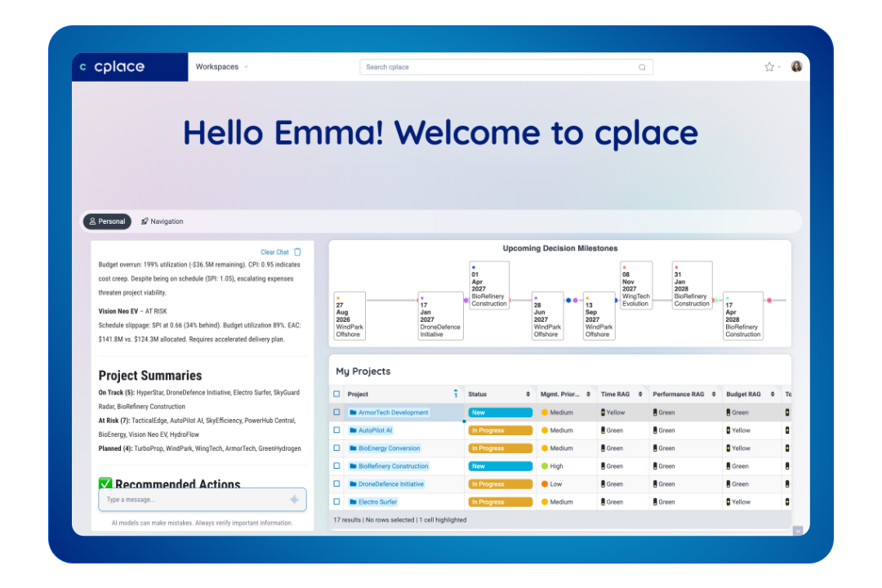Click the folder icon of AutoPilot AI
The image size is (882, 588).
pos(354,430)
